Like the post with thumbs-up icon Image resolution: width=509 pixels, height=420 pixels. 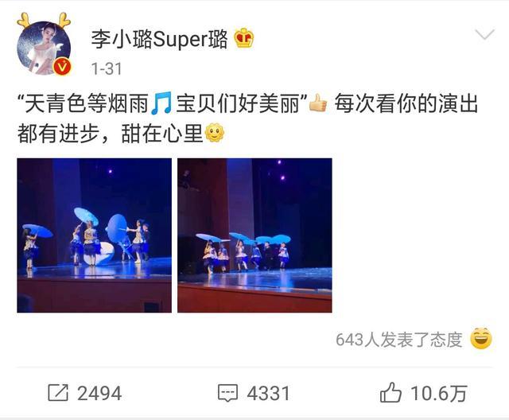pyautogui.click(x=390, y=392)
